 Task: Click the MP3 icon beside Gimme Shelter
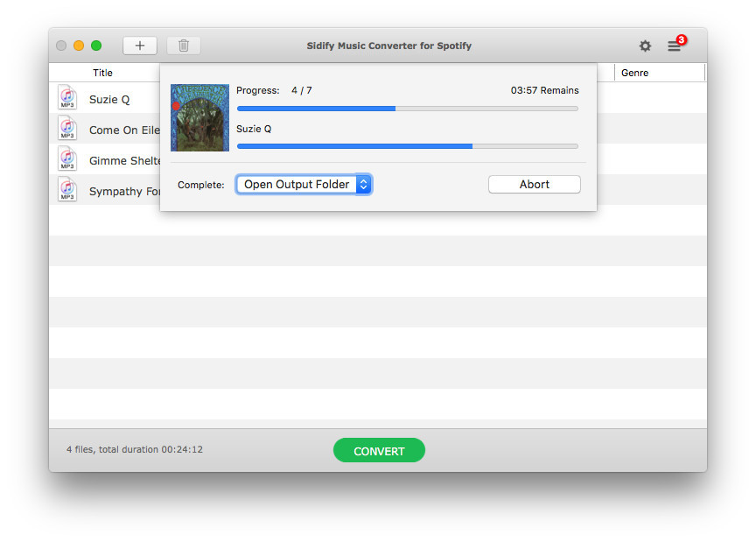pyautogui.click(x=67, y=158)
